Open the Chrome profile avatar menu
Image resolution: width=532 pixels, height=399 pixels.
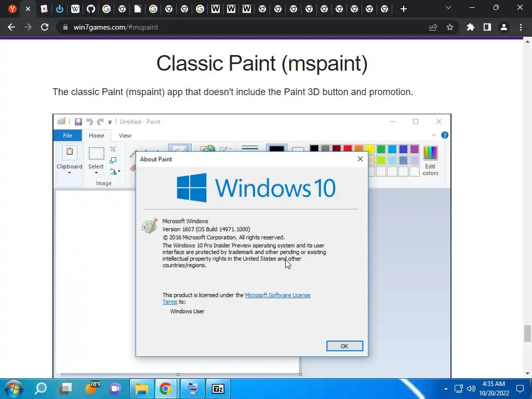pyautogui.click(x=504, y=27)
